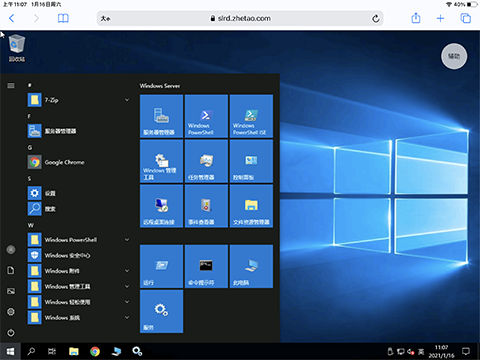Launch the Windows PowerShell tile
The width and height of the screenshot is (480, 360).
pos(206,116)
